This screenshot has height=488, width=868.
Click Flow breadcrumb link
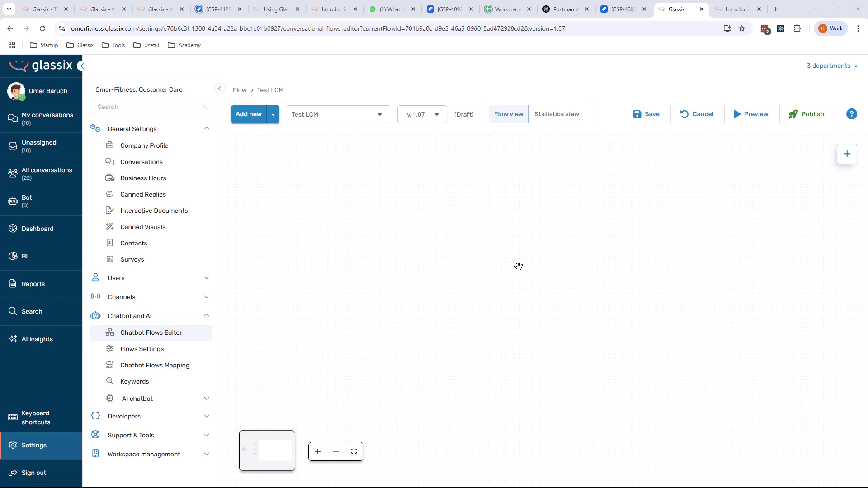(240, 90)
